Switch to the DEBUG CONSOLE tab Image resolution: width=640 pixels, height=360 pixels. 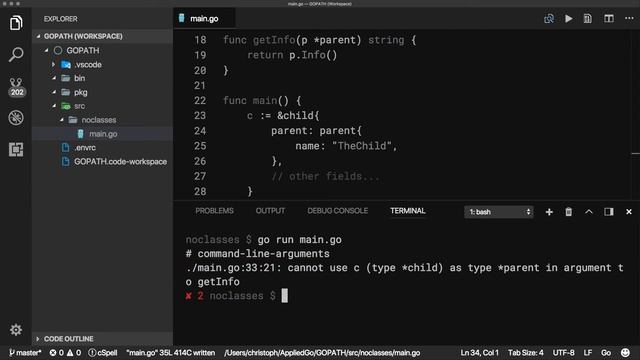[x=338, y=211]
